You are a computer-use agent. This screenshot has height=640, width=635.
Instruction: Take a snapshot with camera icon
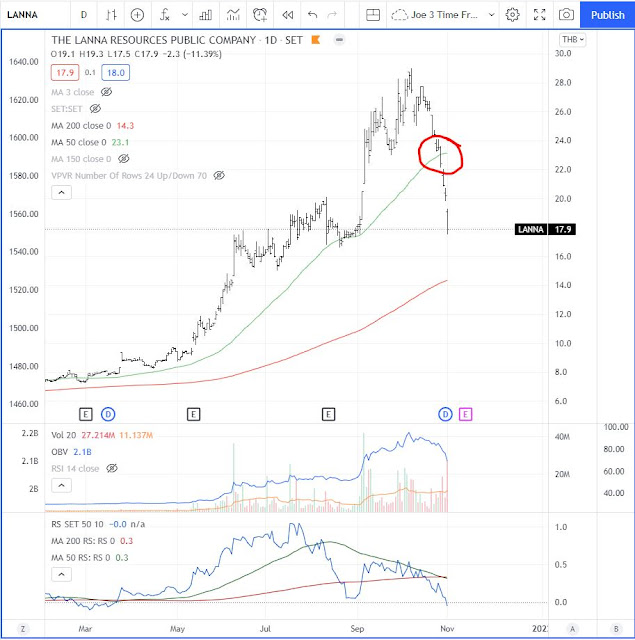566,15
